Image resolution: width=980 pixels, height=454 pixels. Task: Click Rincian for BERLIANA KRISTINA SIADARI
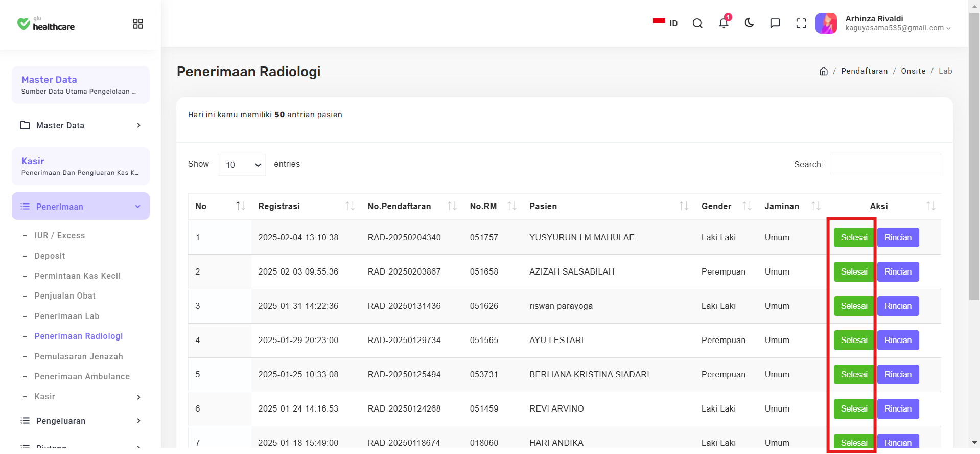898,374
